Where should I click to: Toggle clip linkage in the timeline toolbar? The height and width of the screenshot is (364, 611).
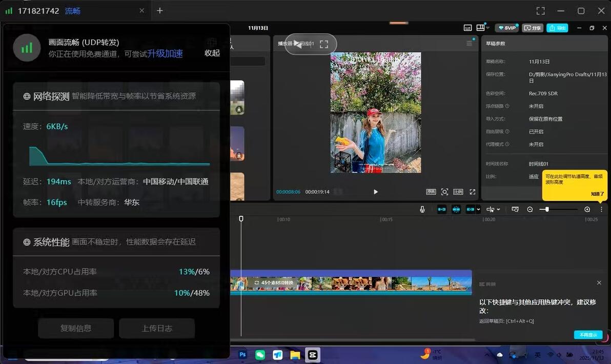tap(471, 209)
